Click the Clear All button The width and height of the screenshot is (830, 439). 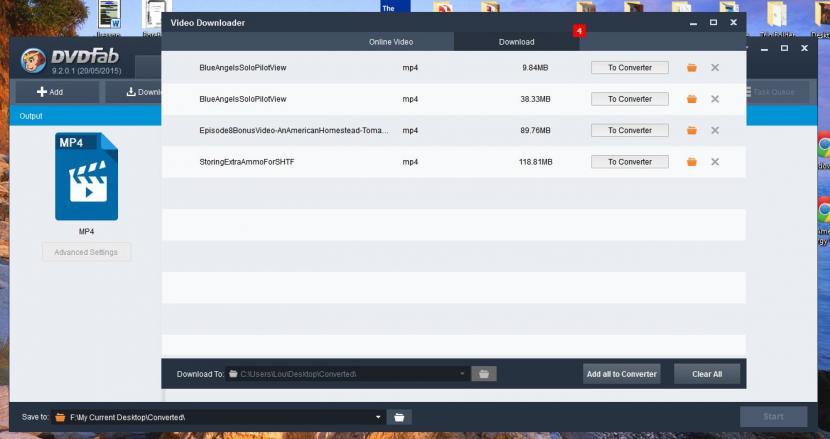[707, 374]
